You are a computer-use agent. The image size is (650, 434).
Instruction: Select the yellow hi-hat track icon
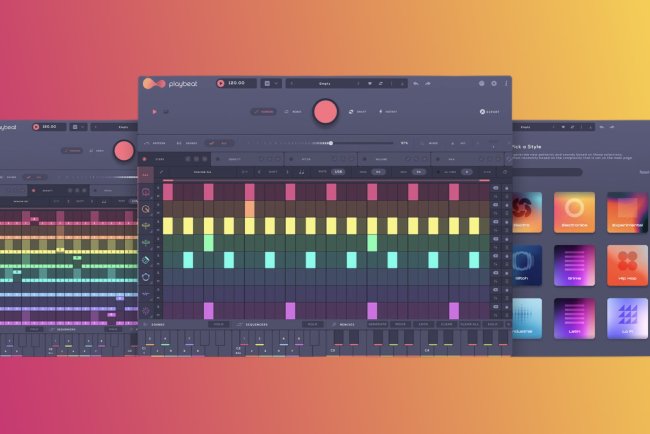(146, 226)
